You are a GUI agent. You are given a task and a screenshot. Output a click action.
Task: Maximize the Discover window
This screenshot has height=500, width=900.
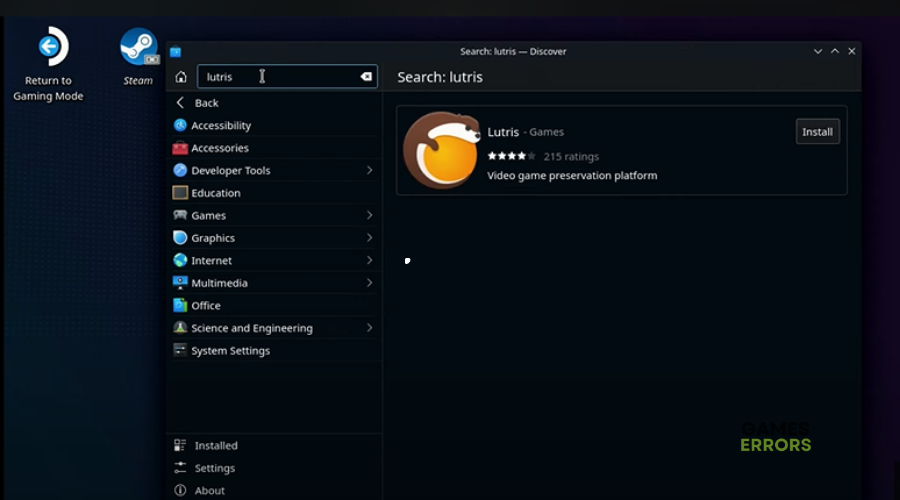(x=835, y=52)
